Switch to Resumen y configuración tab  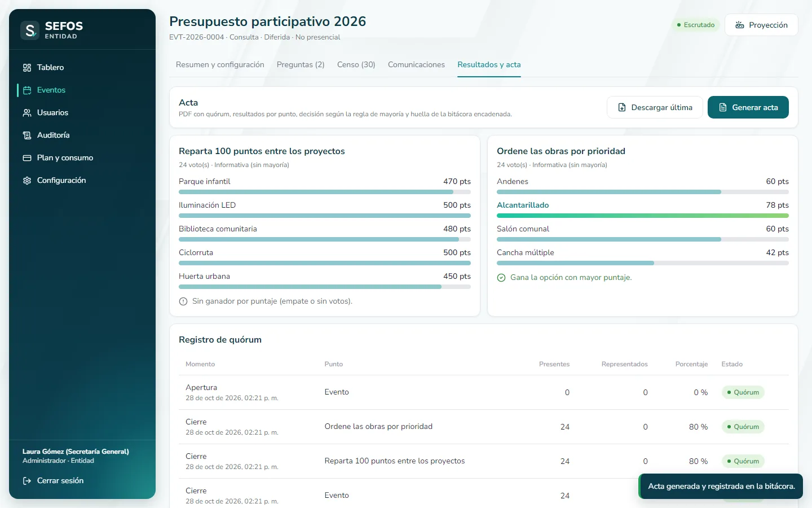[x=220, y=65]
